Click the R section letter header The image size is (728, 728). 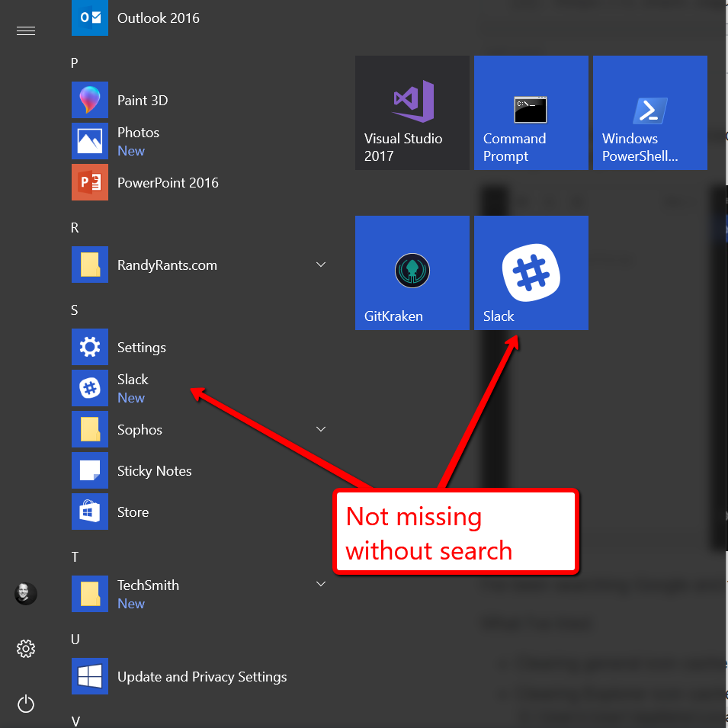point(75,228)
